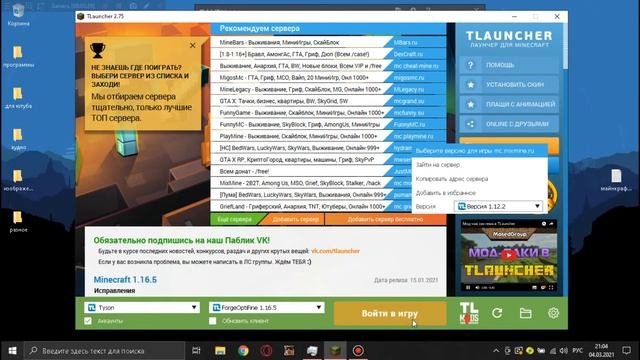The width and height of the screenshot is (640, 360).
Task: Open the 'для ютуба' desktop folder
Action: (18, 98)
